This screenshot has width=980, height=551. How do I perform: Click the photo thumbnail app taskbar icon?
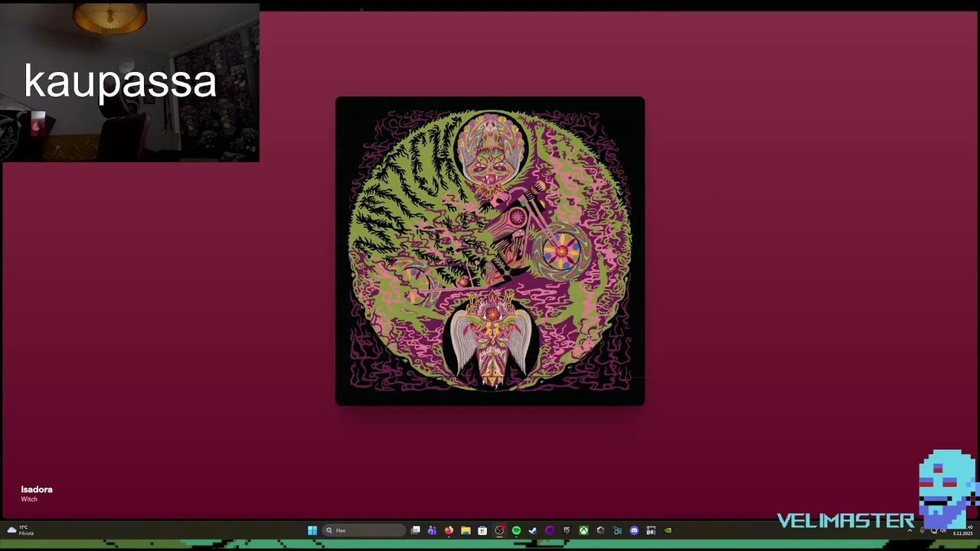coord(651,530)
